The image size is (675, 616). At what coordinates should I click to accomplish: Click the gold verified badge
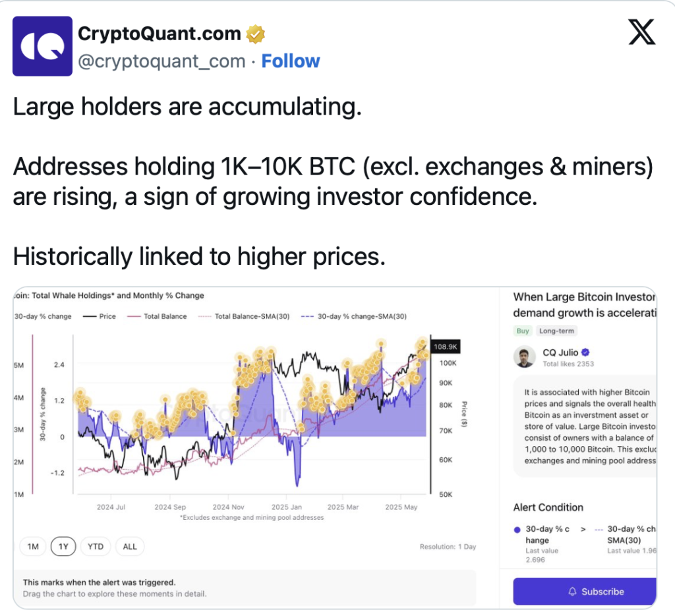pos(255,34)
